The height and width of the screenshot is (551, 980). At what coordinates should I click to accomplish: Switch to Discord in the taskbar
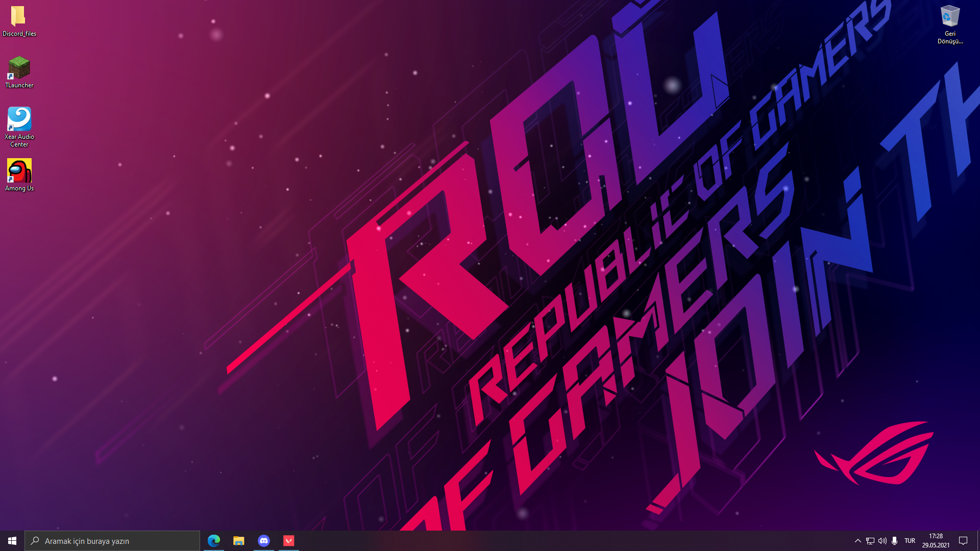tap(264, 541)
